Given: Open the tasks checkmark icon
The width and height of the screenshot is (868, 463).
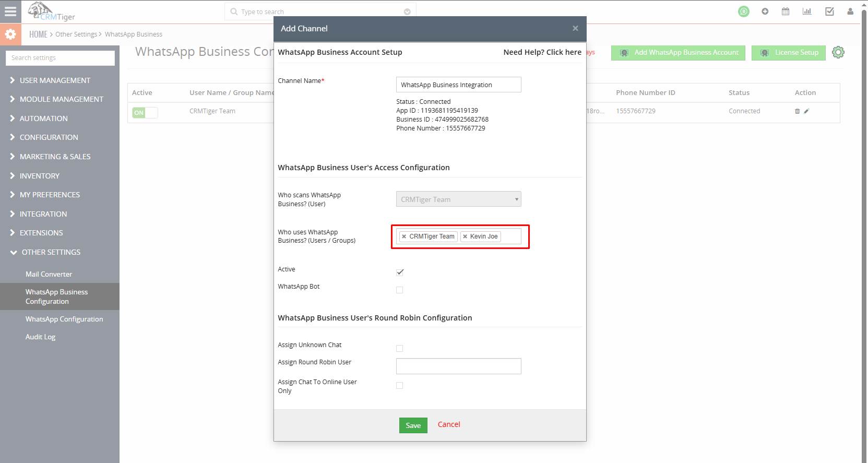Looking at the screenshot, I should 829,11.
